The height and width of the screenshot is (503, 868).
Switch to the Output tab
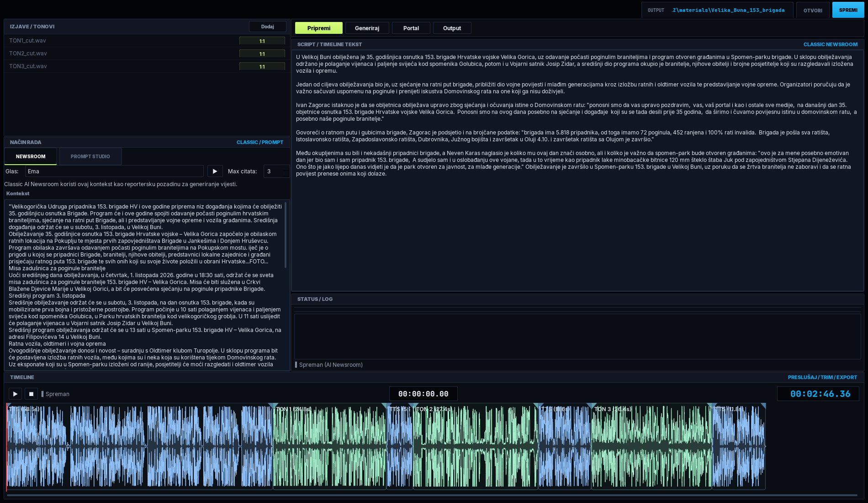pyautogui.click(x=452, y=28)
